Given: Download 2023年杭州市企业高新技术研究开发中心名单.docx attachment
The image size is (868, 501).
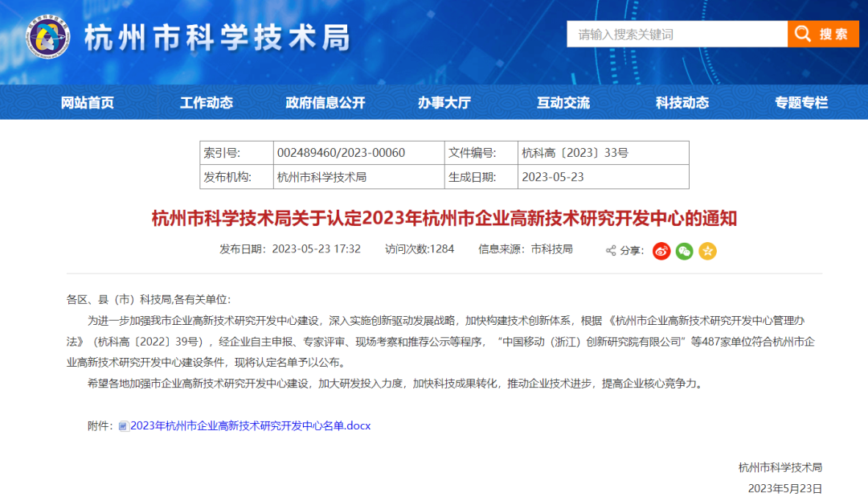Looking at the screenshot, I should [x=250, y=426].
